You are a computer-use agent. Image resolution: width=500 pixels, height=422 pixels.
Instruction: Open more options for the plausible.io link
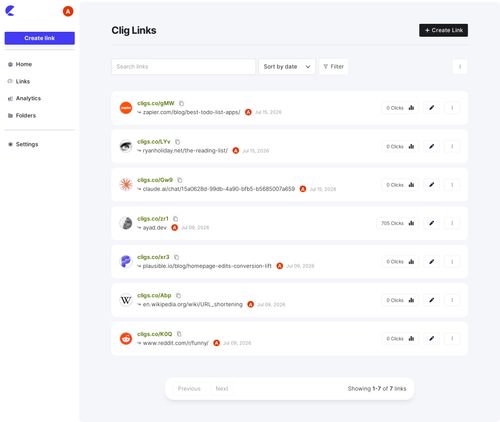click(452, 262)
